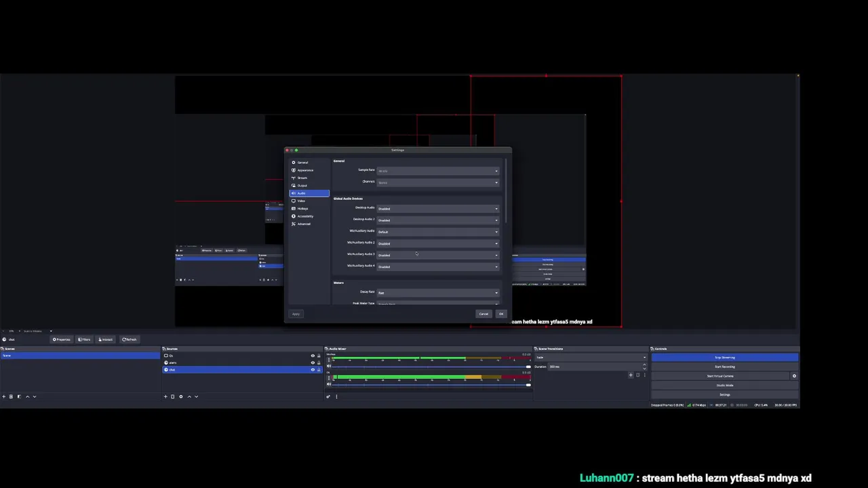Open the Desktop Audio 2 dropdown

tap(438, 220)
